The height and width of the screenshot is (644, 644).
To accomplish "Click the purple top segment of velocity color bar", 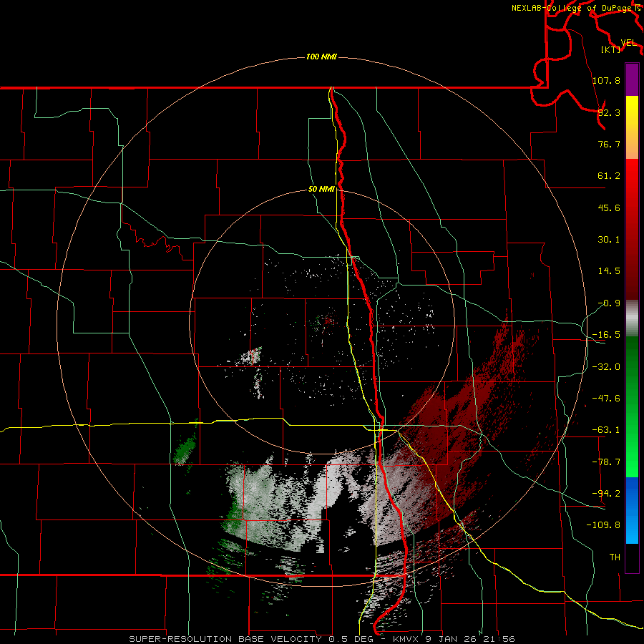I will pos(632,80).
